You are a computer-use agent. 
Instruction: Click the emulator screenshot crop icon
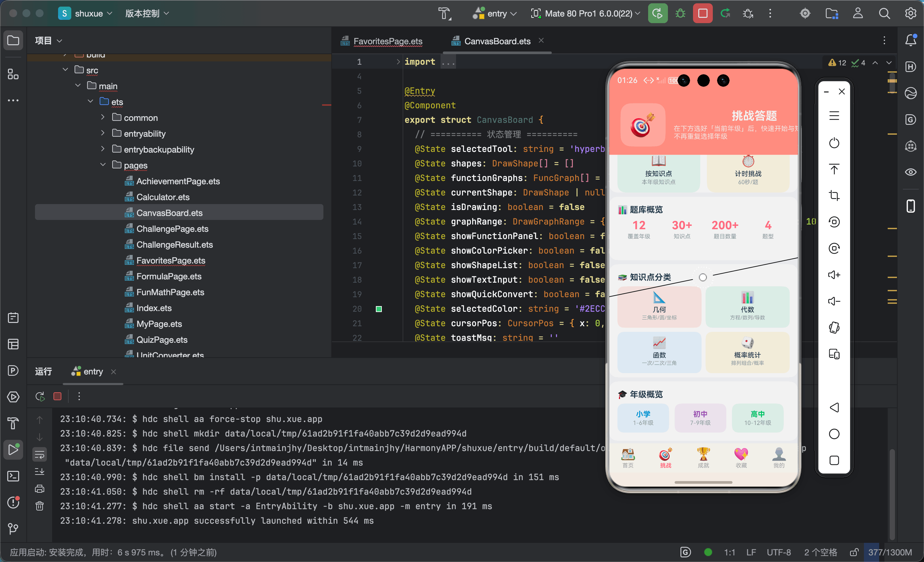834,195
